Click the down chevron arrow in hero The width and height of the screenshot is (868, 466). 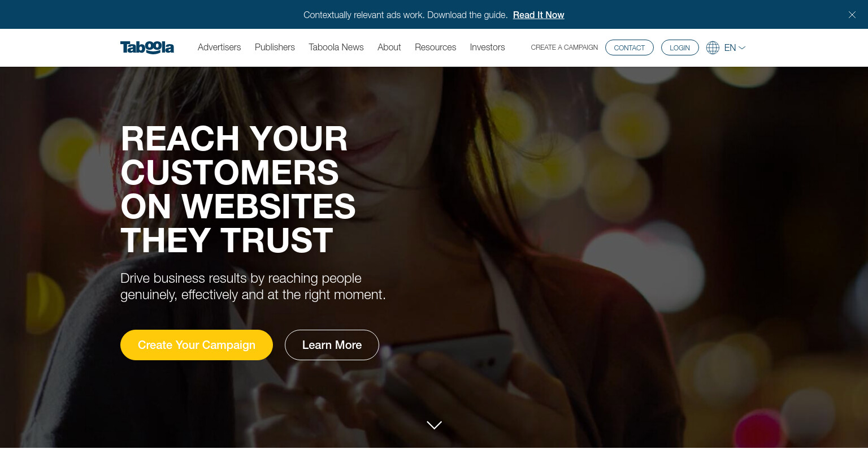tap(434, 425)
